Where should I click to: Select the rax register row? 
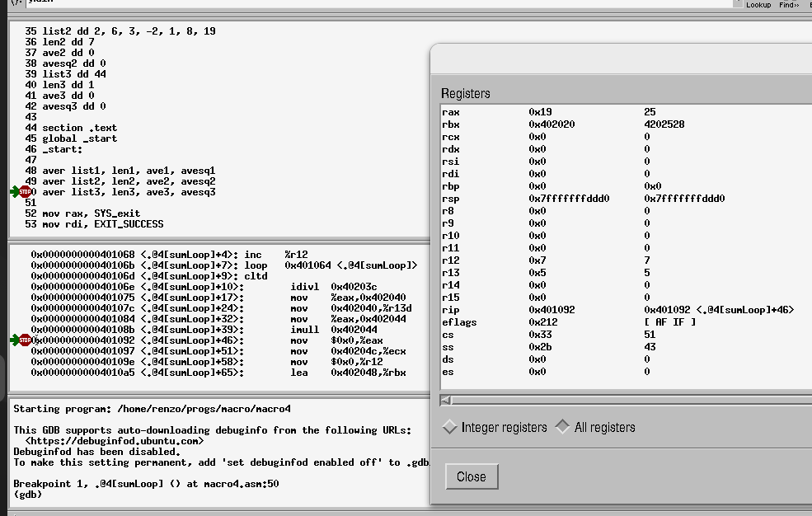[x=627, y=112]
